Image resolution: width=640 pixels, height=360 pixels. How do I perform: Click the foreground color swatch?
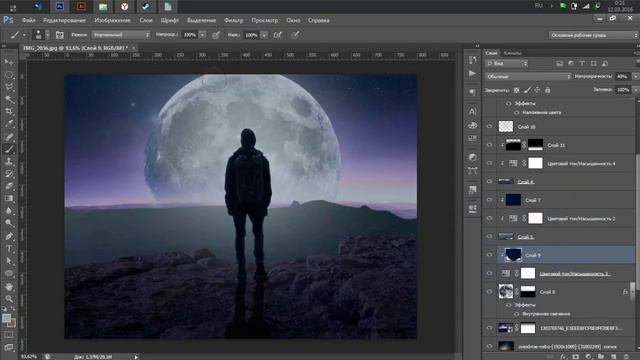[x=6, y=319]
